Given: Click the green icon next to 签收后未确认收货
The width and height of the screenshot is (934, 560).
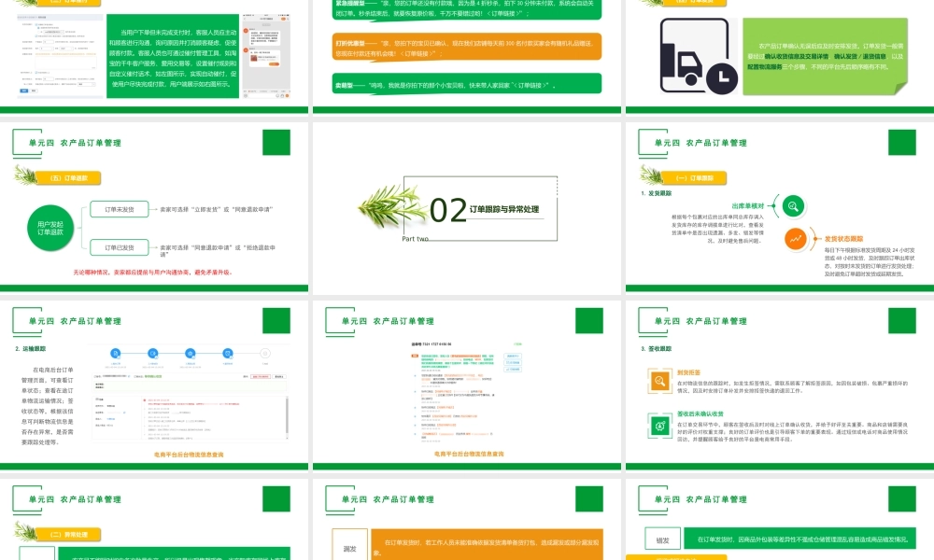Looking at the screenshot, I should [x=659, y=423].
